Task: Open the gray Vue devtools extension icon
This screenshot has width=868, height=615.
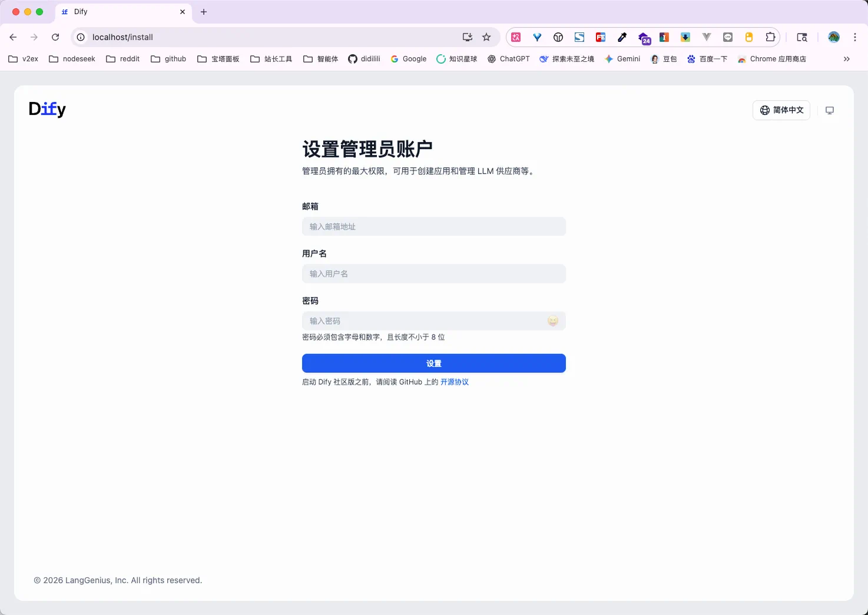Action: click(707, 37)
